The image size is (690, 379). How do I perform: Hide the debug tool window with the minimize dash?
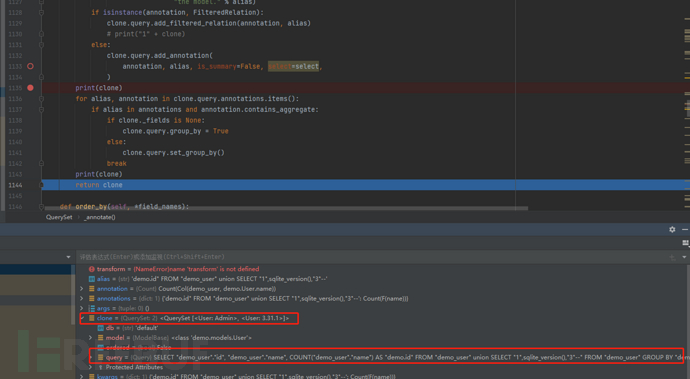coord(685,229)
